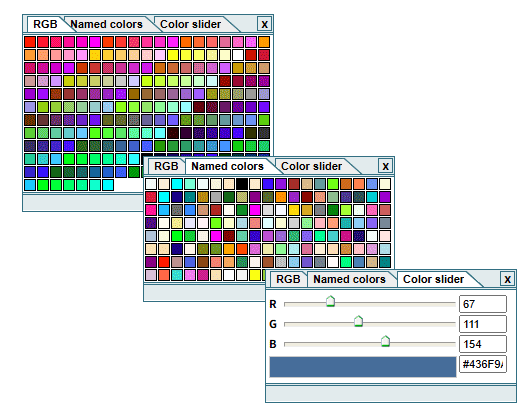Open Color slider tab in top-left palette window
The height and width of the screenshot is (415, 528).
click(191, 24)
